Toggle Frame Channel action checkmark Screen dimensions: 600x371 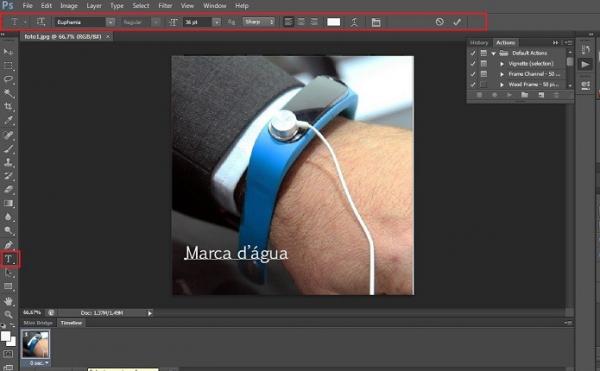473,74
